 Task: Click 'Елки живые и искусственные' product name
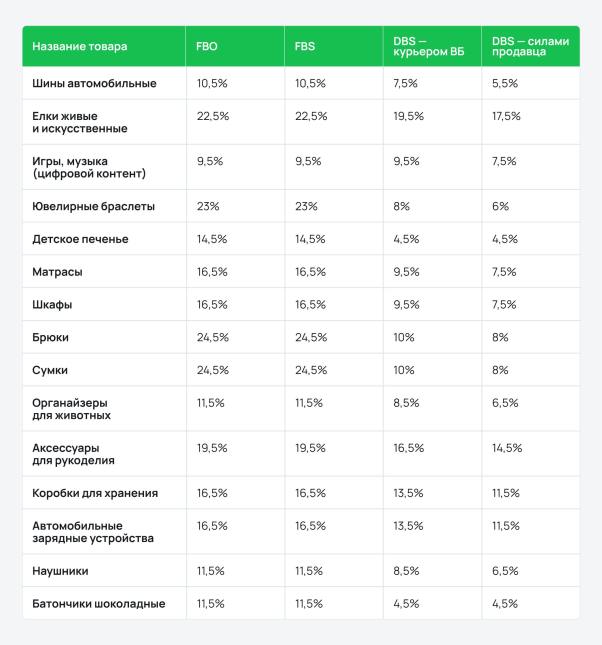click(80, 122)
